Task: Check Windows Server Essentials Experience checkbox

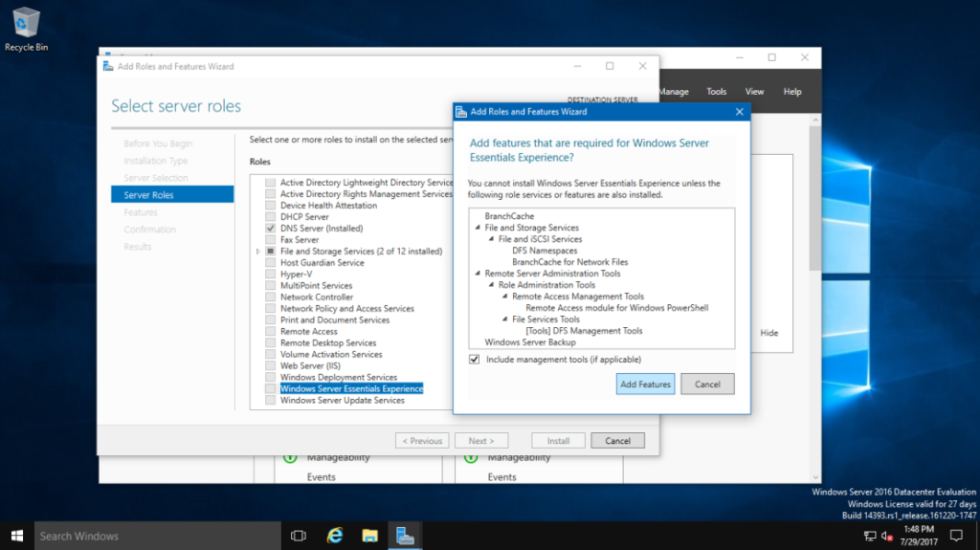Action: (270, 388)
